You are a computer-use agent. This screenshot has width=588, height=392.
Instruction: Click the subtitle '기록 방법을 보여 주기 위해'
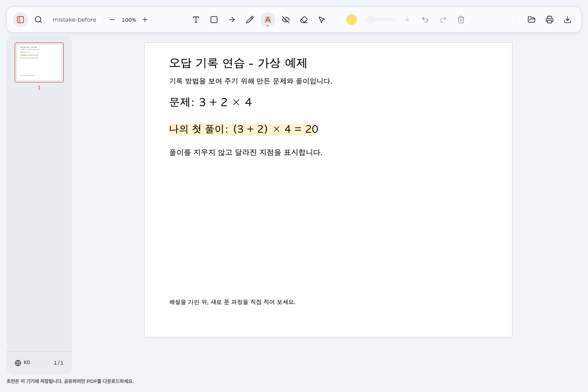212,81
